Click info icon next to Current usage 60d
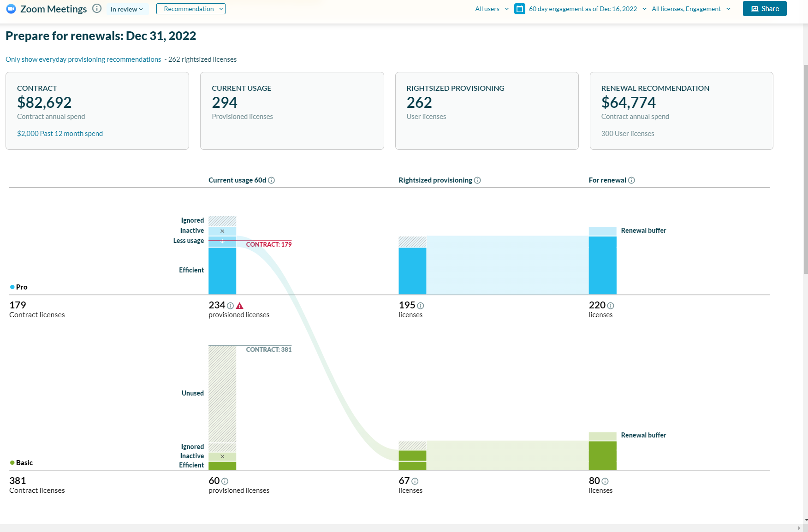 point(272,180)
